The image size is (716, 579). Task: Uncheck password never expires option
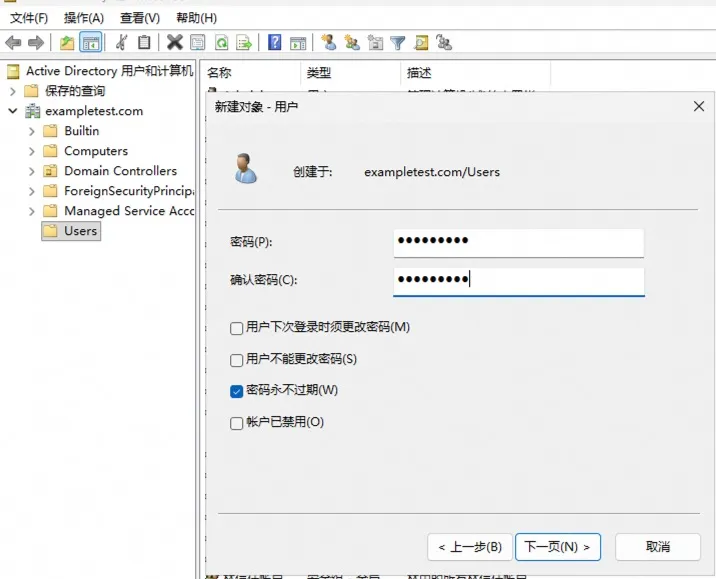(237, 391)
